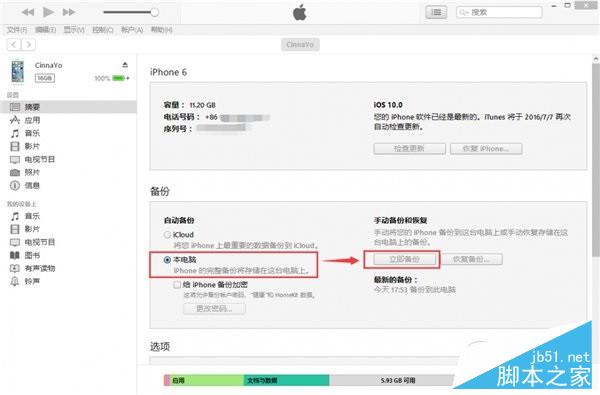Select the iCloud backup radio button
Viewport: 600px width, 395px height.
pyautogui.click(x=167, y=234)
